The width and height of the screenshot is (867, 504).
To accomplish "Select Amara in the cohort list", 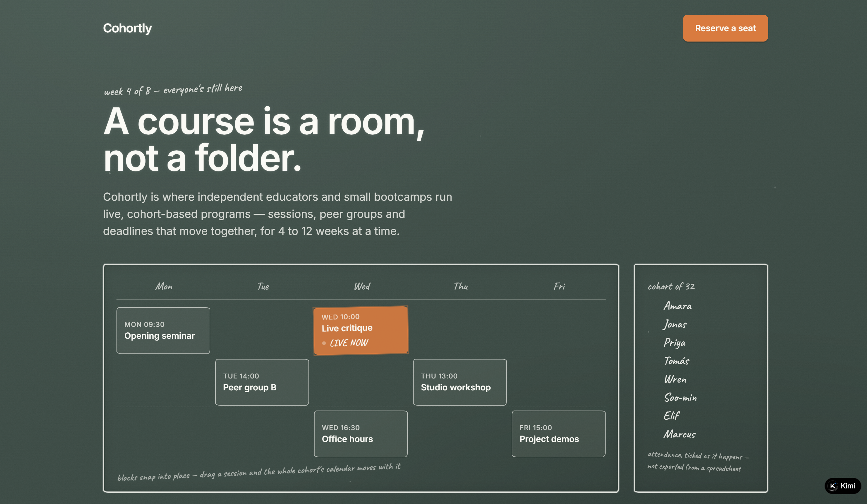I will click(677, 306).
